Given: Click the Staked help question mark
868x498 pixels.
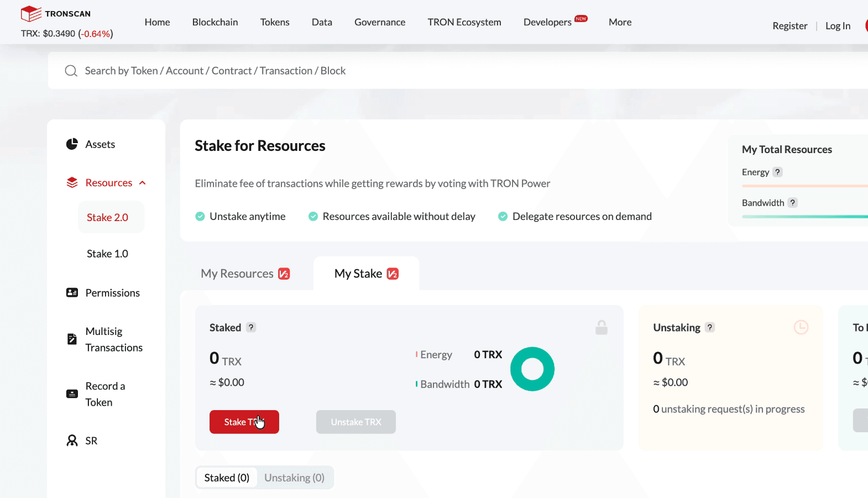Looking at the screenshot, I should [x=251, y=327].
